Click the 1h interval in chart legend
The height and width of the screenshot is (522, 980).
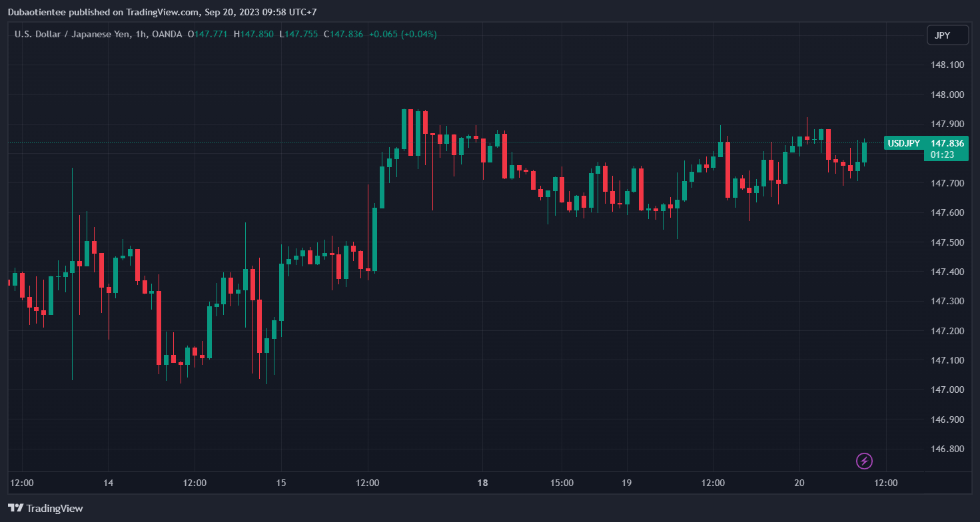tap(140, 34)
